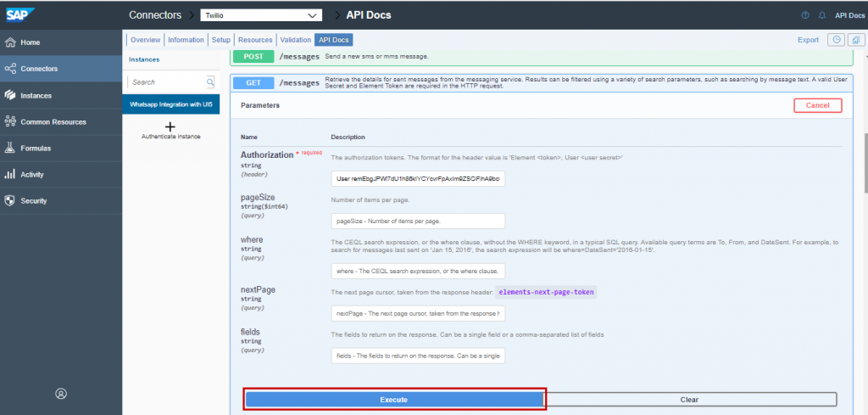Image resolution: width=868 pixels, height=415 pixels.
Task: Click the Execute button
Action: point(393,400)
